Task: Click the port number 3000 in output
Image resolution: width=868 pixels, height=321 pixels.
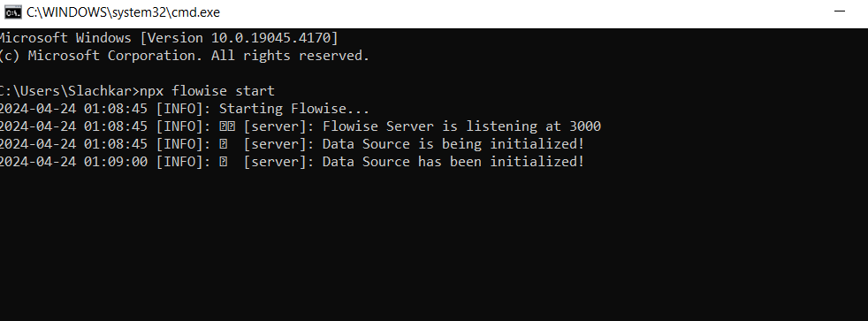Action: pos(585,126)
